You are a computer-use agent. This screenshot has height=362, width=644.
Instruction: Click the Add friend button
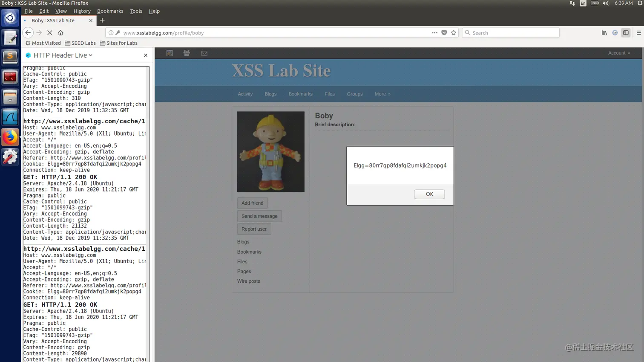coord(252,203)
